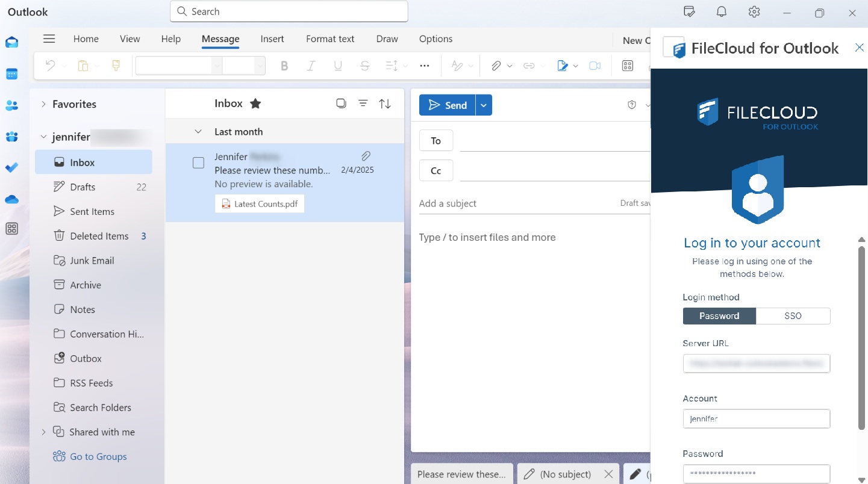
Task: Open the Home ribbon tab
Action: [x=86, y=39]
